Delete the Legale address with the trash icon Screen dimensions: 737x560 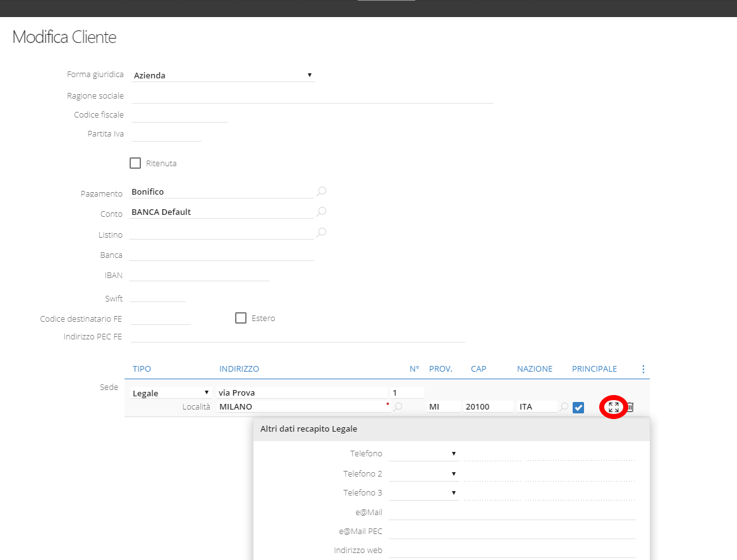630,407
